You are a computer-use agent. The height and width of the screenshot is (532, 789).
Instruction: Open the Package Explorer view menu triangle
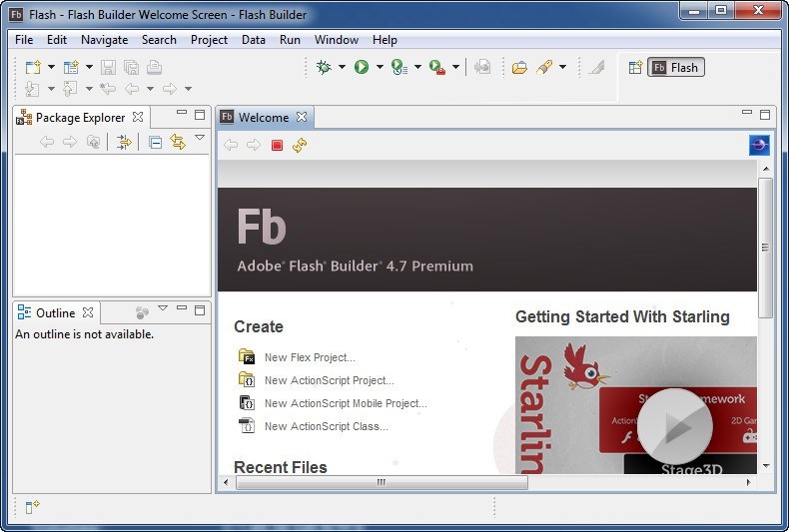[x=200, y=139]
